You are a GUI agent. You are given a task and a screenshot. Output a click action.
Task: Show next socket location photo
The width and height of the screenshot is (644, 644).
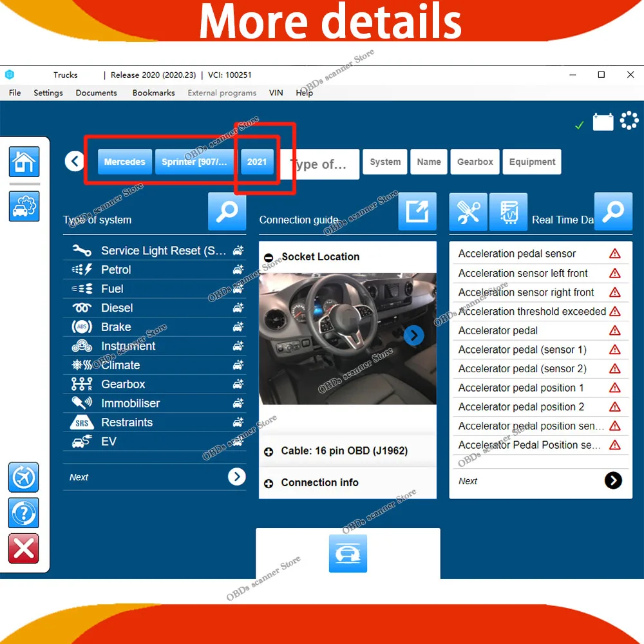click(x=413, y=336)
